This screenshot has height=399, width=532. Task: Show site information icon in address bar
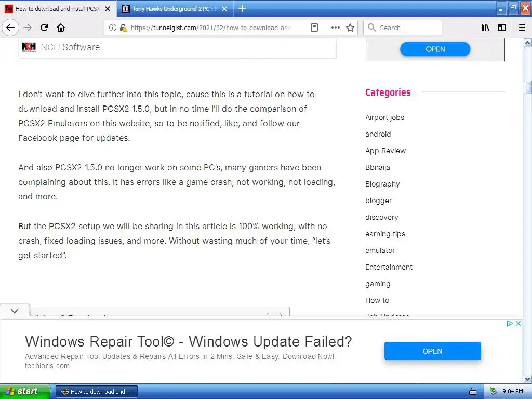click(112, 28)
